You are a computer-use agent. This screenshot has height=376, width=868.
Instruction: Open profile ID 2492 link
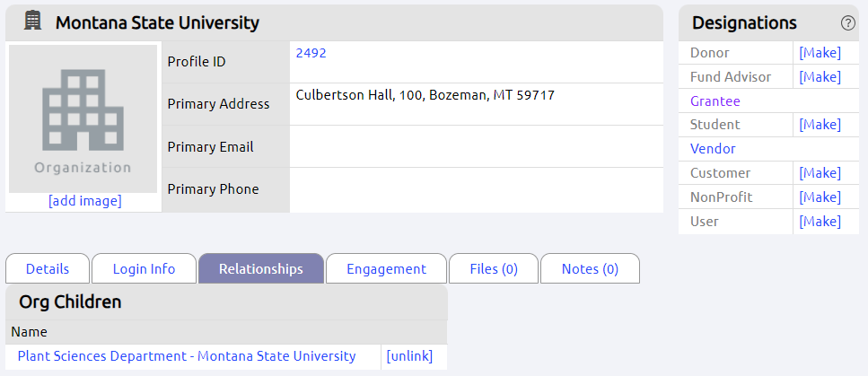click(311, 53)
